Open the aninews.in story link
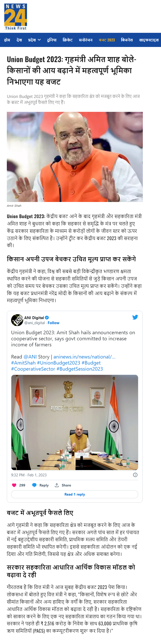Screen dimensions: 161x644 click(84, 357)
